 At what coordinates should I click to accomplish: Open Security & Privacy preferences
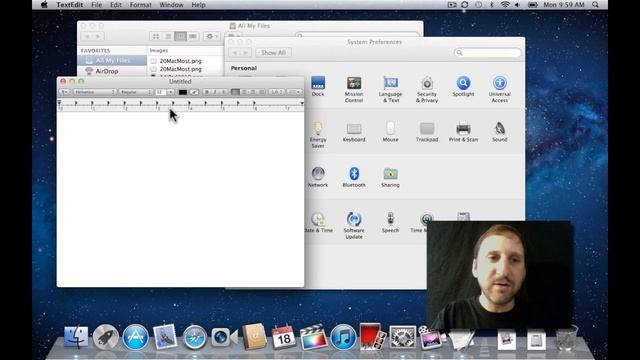427,89
